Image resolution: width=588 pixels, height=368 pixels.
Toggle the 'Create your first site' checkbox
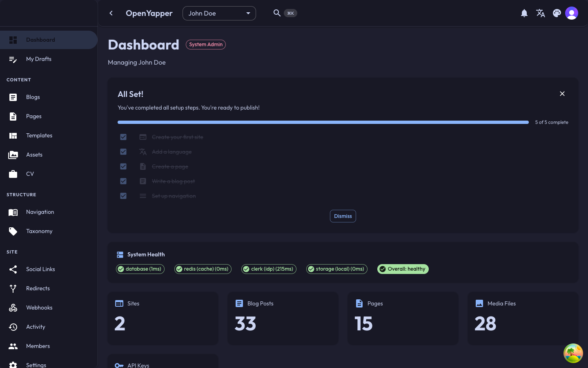(x=123, y=137)
